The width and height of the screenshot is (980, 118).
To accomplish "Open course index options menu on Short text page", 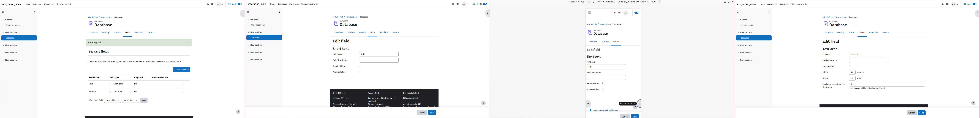I will point(279,12).
